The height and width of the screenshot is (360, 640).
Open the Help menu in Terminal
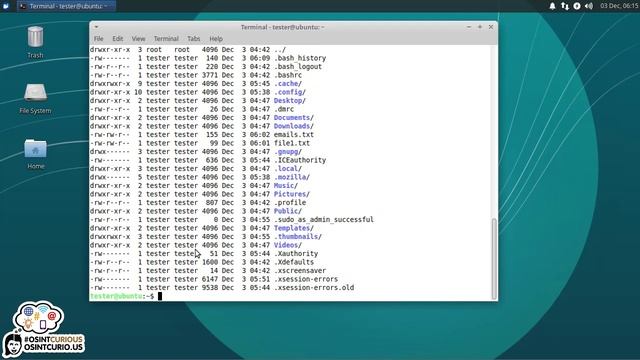pyautogui.click(x=216, y=39)
